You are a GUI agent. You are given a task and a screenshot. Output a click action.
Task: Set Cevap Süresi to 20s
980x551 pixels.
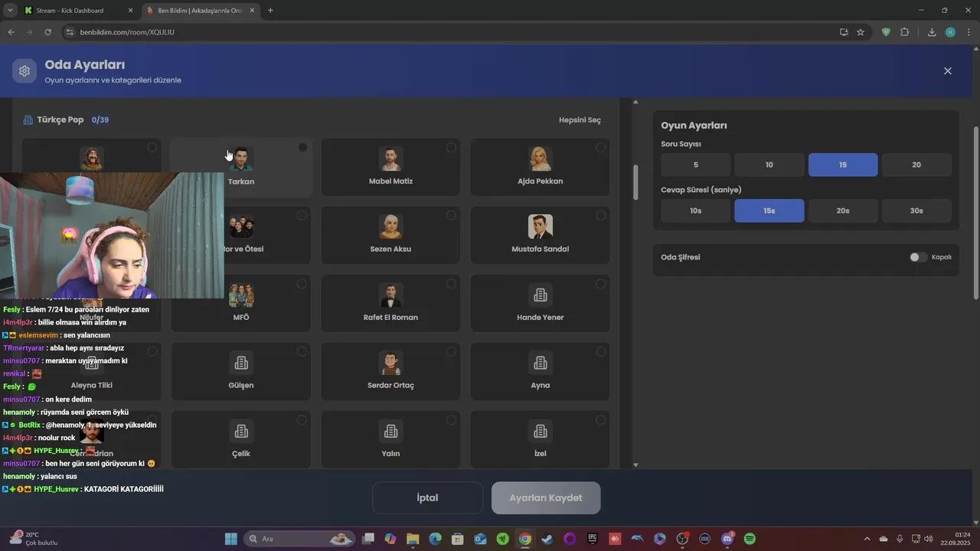[x=843, y=210]
